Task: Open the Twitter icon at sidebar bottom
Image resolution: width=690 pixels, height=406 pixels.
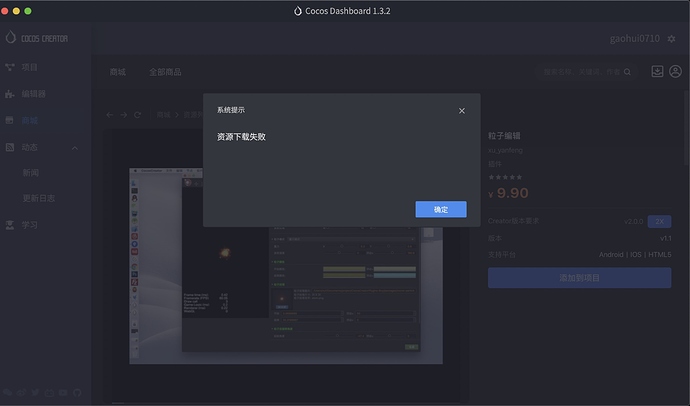Action: [x=35, y=392]
